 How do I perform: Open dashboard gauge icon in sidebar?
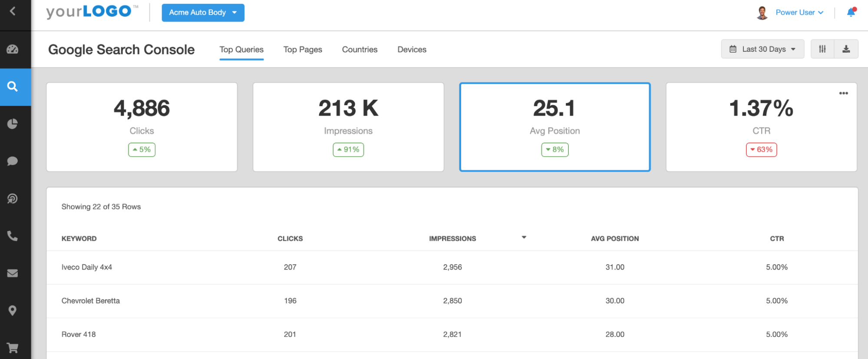point(13,49)
